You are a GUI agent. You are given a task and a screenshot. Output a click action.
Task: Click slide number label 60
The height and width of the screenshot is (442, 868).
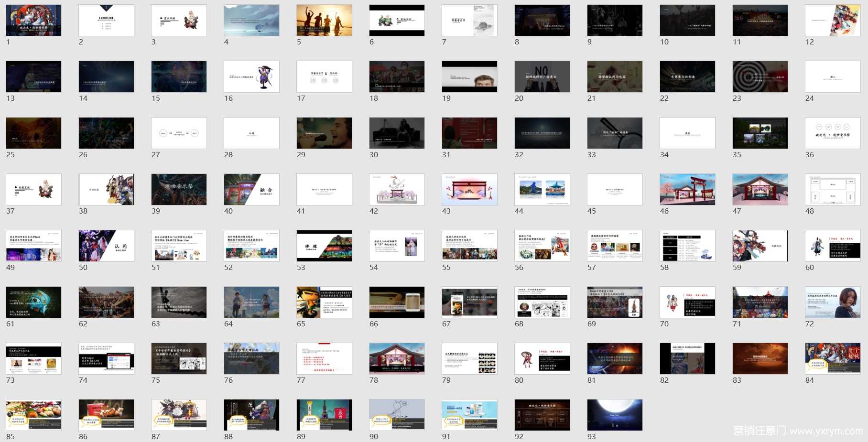tap(810, 268)
